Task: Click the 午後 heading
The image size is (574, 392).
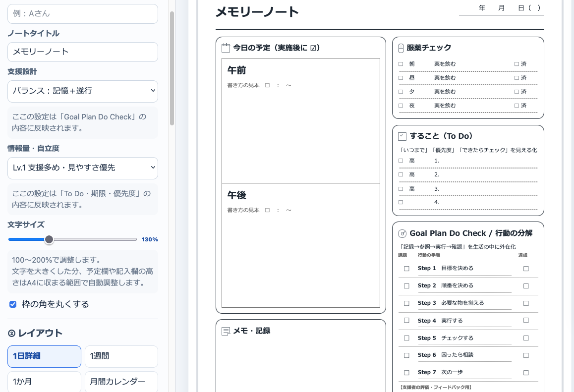Action: coord(237,195)
